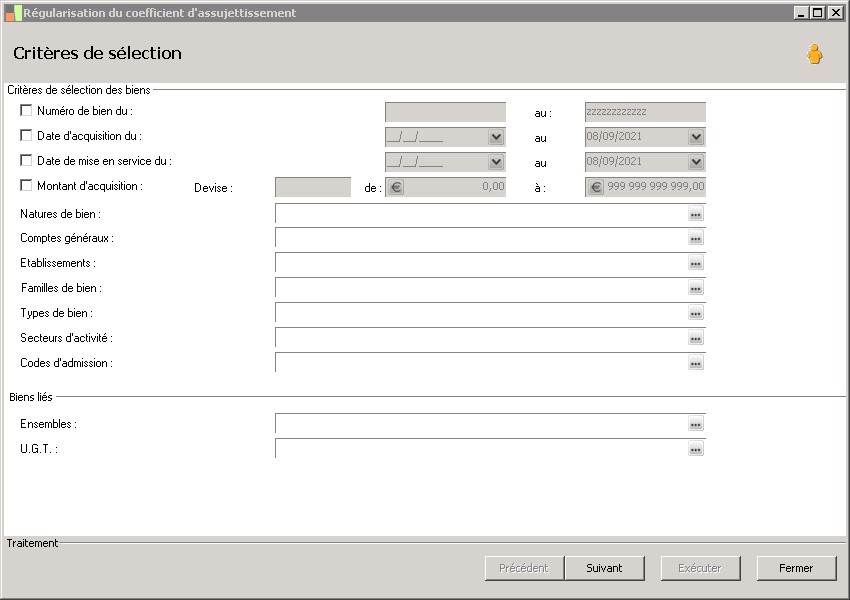This screenshot has width=850, height=600.
Task: Open Secteurs d'activité selection lookup
Action: point(696,339)
